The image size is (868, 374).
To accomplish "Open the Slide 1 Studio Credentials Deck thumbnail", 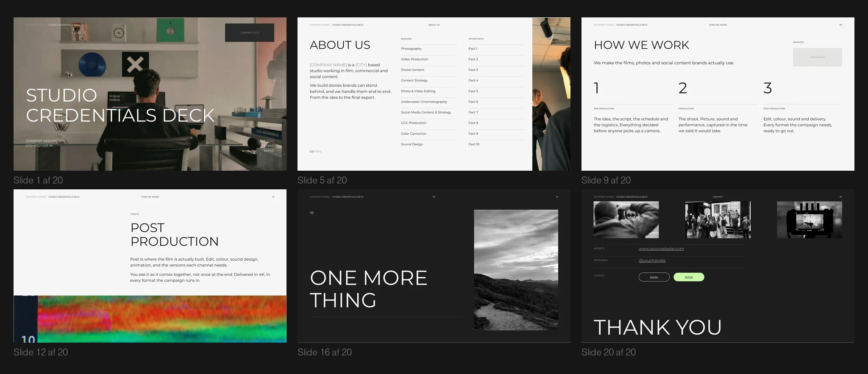I will pyautogui.click(x=150, y=94).
